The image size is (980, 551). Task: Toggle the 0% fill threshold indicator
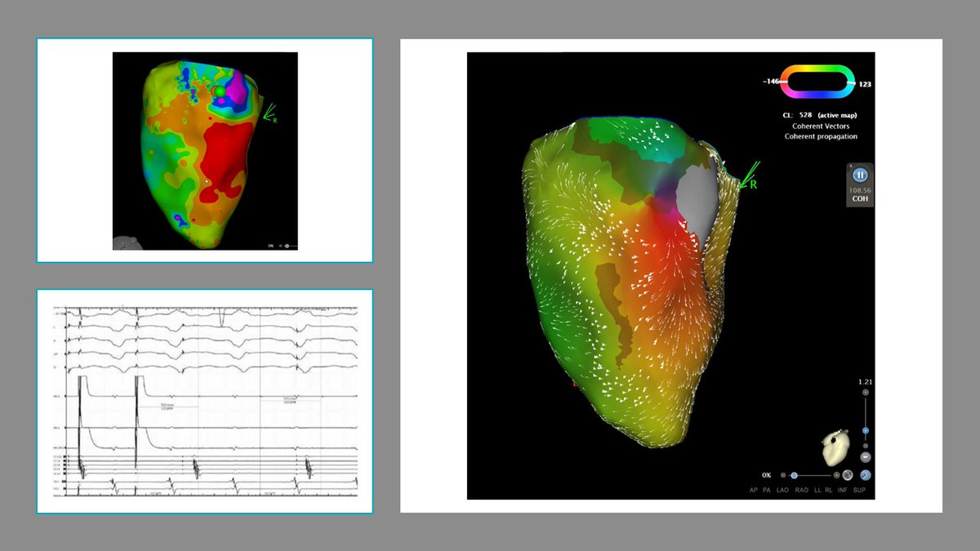[x=765, y=473]
